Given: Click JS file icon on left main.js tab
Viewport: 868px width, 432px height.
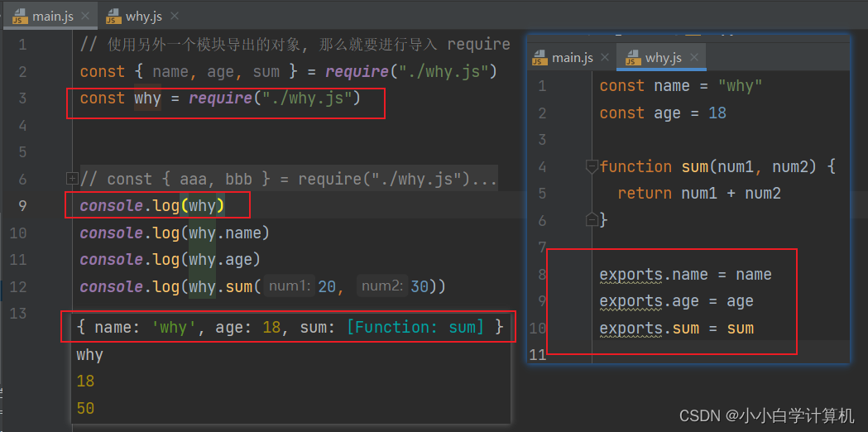Looking at the screenshot, I should tap(20, 17).
